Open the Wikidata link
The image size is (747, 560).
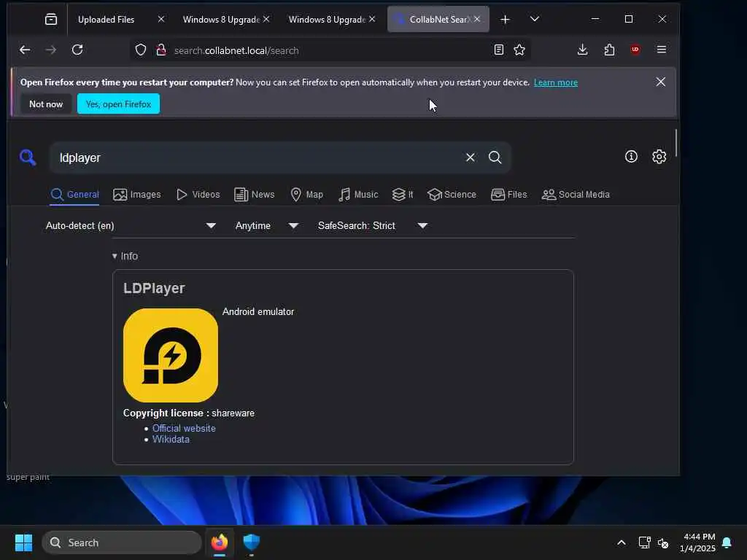(171, 439)
